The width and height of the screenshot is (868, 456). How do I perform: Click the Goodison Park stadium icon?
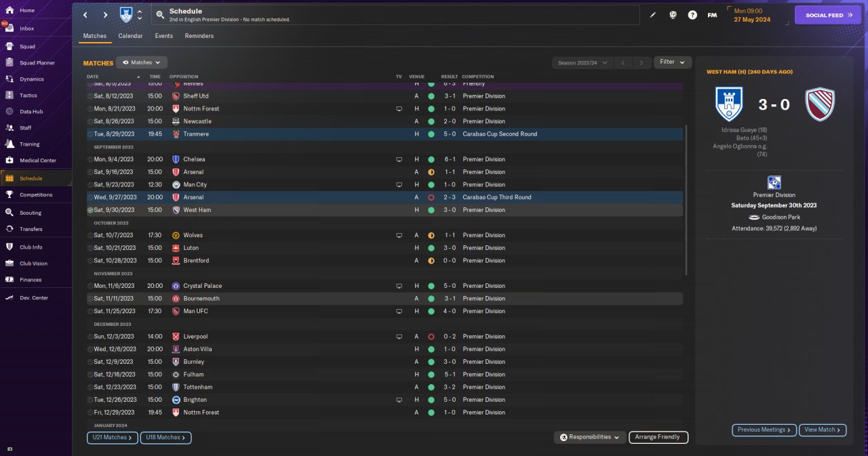click(754, 217)
